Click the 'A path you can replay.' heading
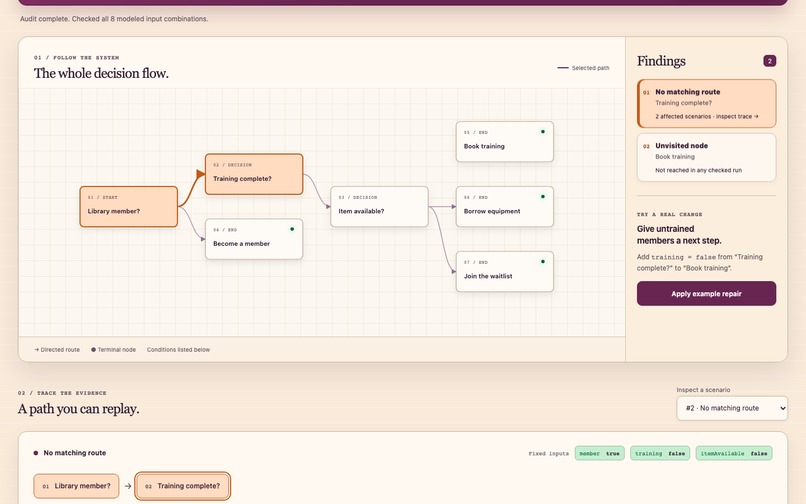The image size is (806, 504). tap(79, 409)
